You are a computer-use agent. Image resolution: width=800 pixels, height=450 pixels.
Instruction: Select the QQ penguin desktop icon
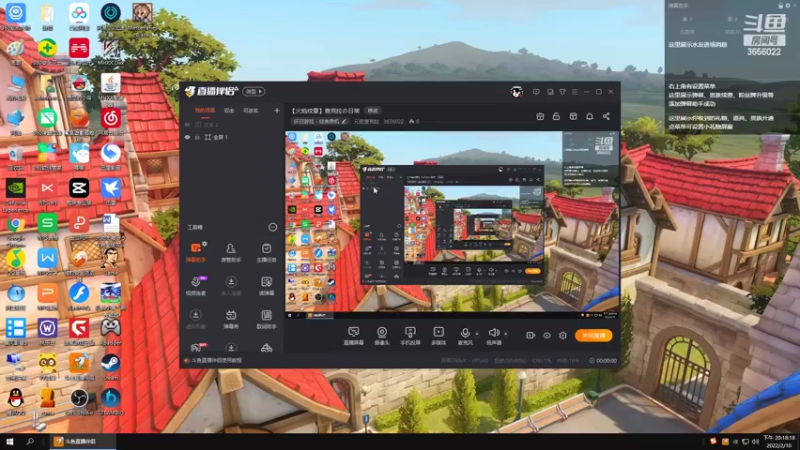[16, 402]
